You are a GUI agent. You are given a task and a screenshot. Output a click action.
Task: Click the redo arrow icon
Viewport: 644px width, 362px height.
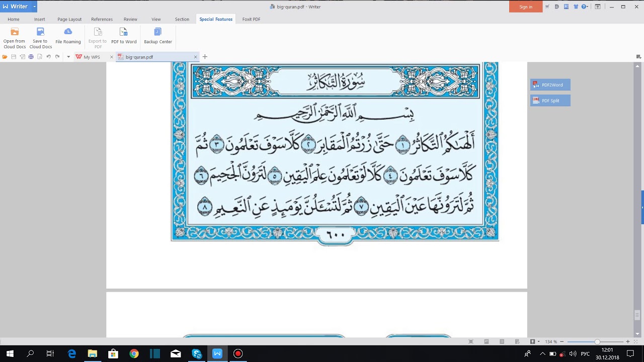pos(57,57)
